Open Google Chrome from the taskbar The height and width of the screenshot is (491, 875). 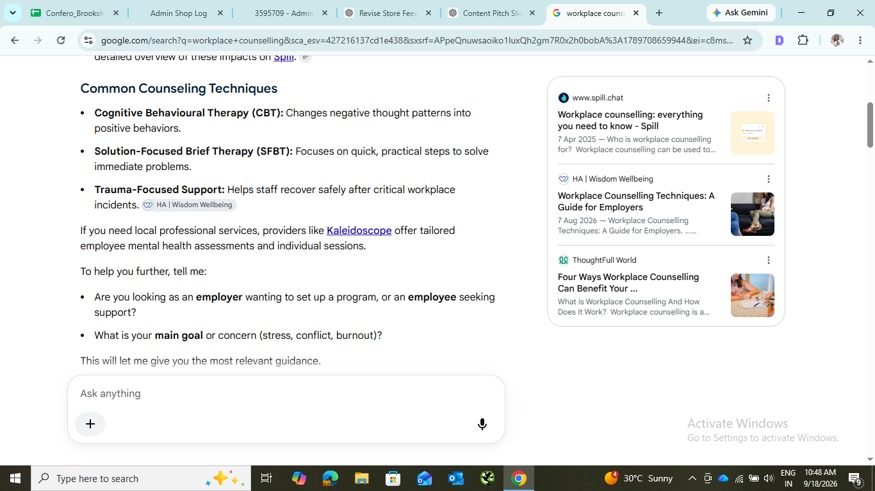click(x=519, y=478)
